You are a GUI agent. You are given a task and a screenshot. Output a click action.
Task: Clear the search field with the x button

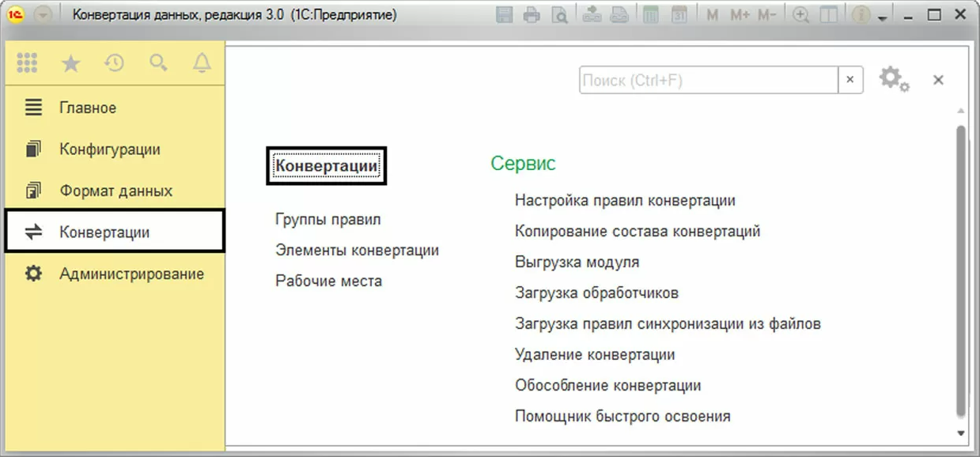(850, 80)
